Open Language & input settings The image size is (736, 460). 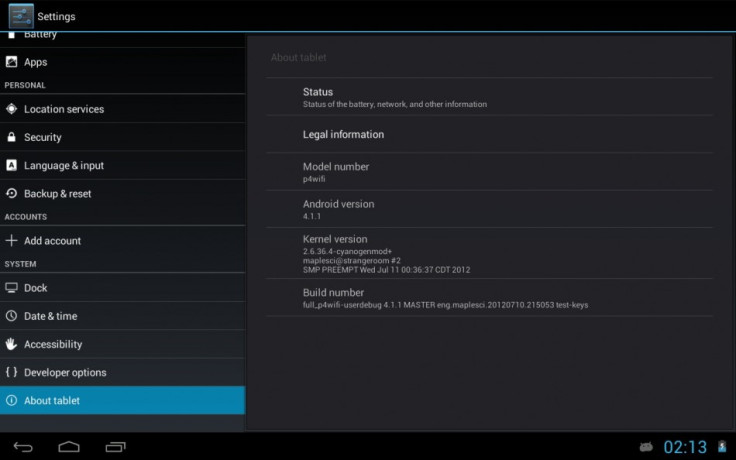(x=123, y=165)
